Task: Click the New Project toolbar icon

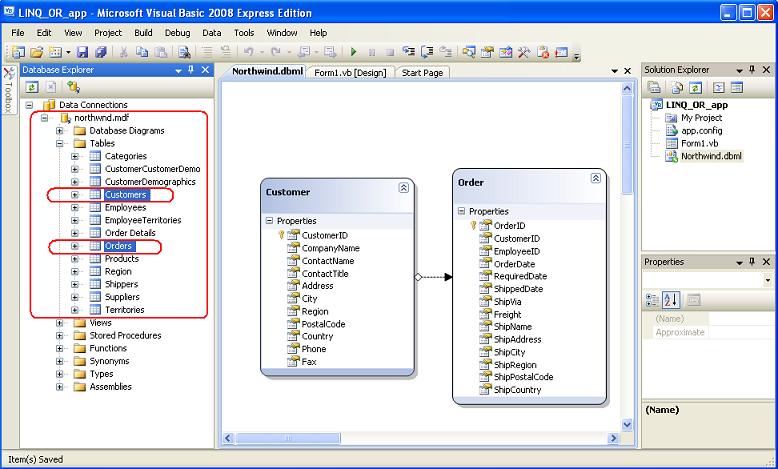Action: pos(18,52)
